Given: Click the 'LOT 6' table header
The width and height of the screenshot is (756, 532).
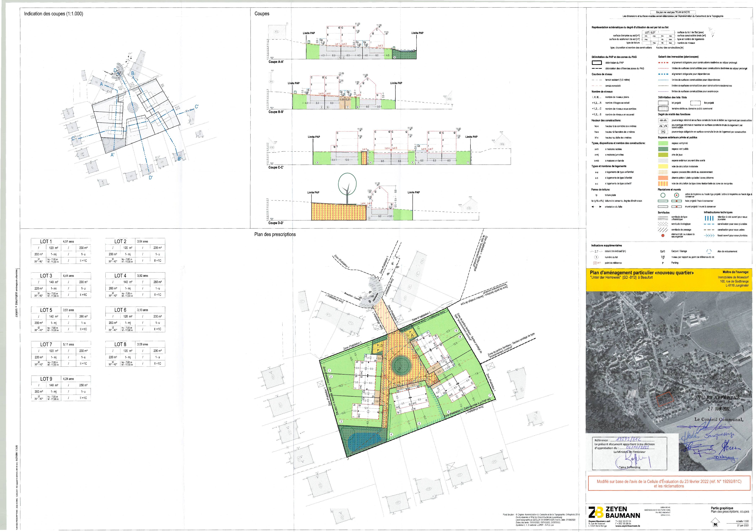Looking at the screenshot, I should point(121,310).
